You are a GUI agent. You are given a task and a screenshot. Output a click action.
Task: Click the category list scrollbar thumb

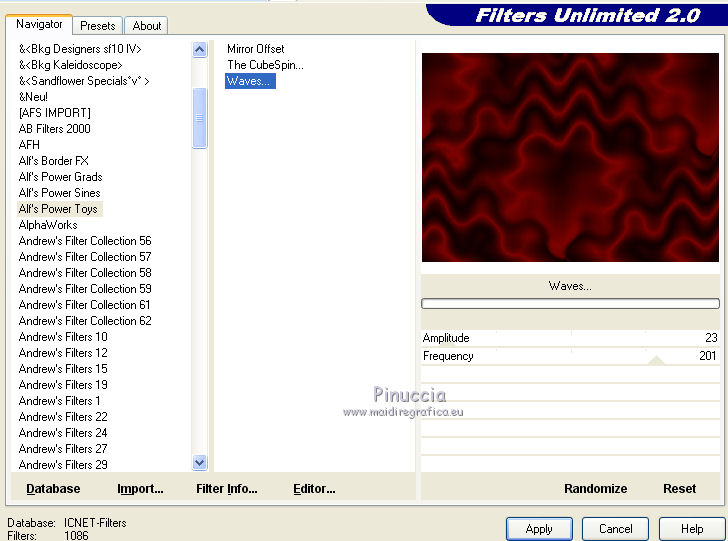coord(200,118)
